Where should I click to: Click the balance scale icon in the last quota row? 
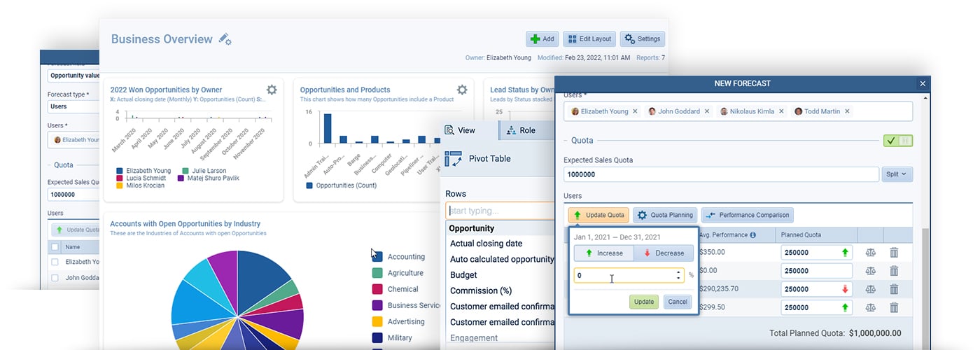[870, 307]
